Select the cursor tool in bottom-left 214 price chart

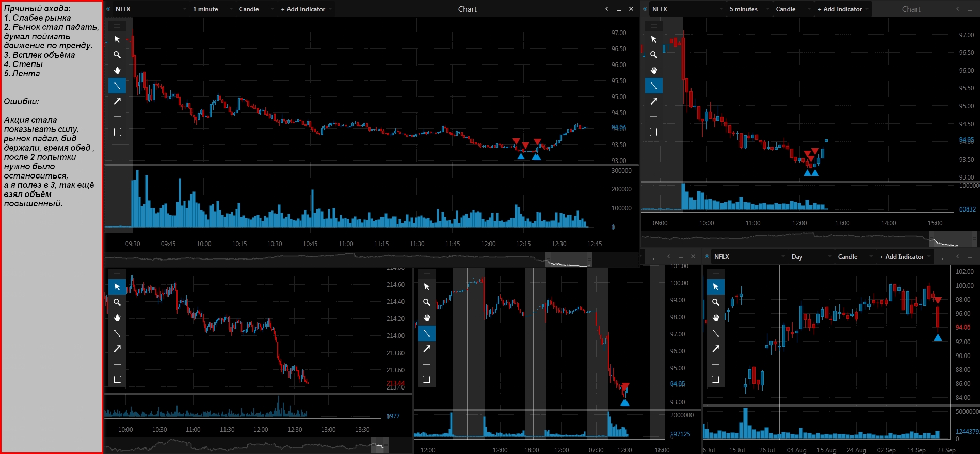point(117,287)
